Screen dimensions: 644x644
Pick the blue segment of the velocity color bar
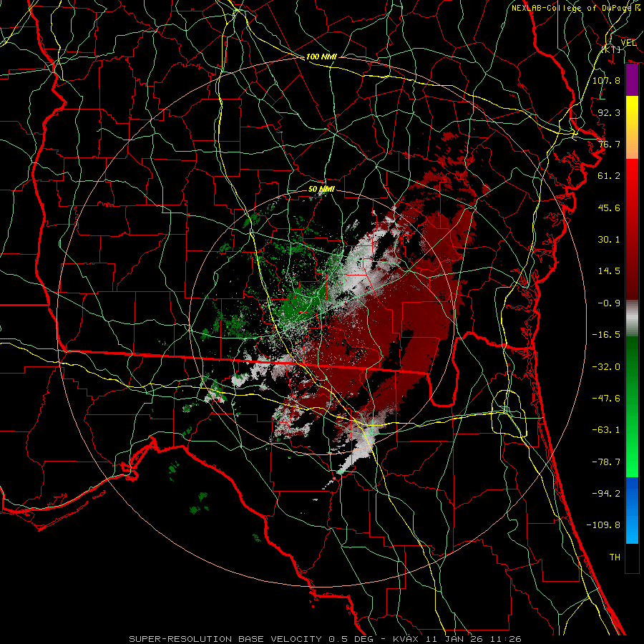(x=632, y=510)
